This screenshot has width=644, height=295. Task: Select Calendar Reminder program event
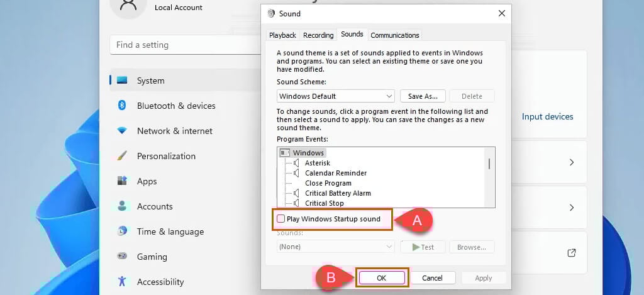[x=336, y=173]
